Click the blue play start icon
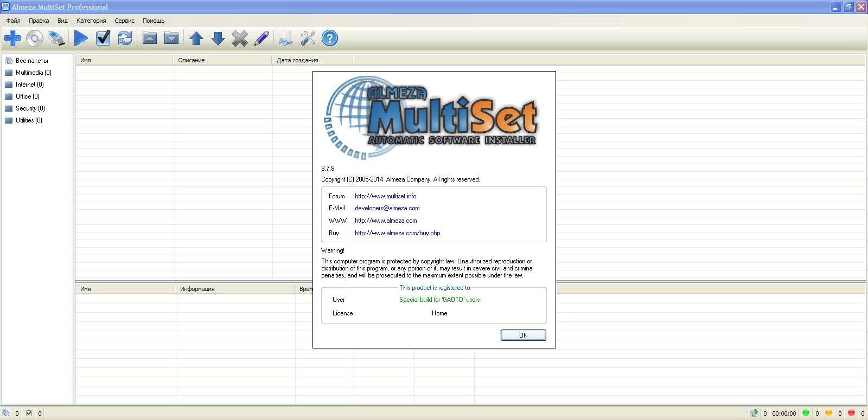Viewport: 868px width, 420px height. click(x=81, y=38)
